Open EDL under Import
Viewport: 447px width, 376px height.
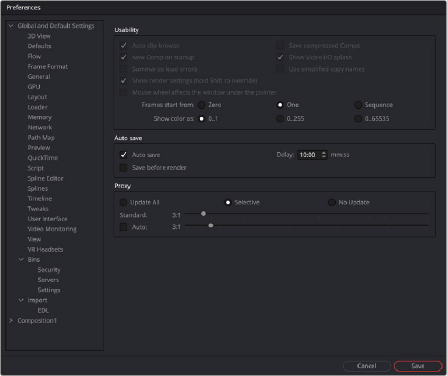tap(43, 310)
